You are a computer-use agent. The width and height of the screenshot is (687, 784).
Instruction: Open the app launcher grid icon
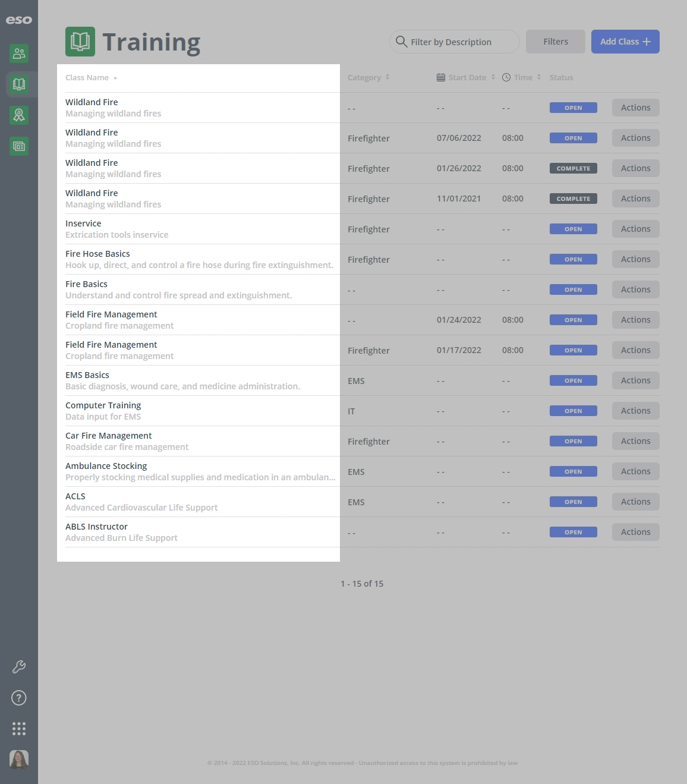[19, 729]
